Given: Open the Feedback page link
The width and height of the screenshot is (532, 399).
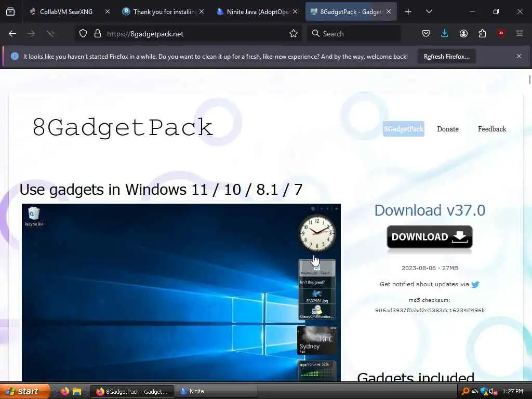Looking at the screenshot, I should tap(492, 129).
